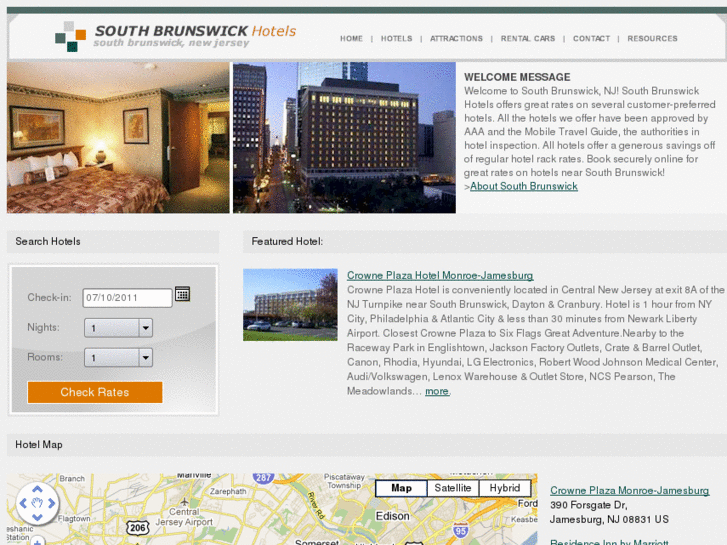Pan the map right with arrow
727x545 pixels.
pyautogui.click(x=51, y=503)
